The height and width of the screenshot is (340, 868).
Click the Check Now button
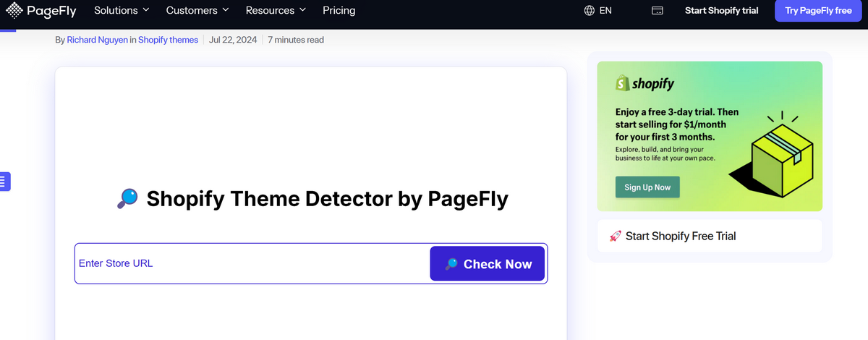pos(488,264)
